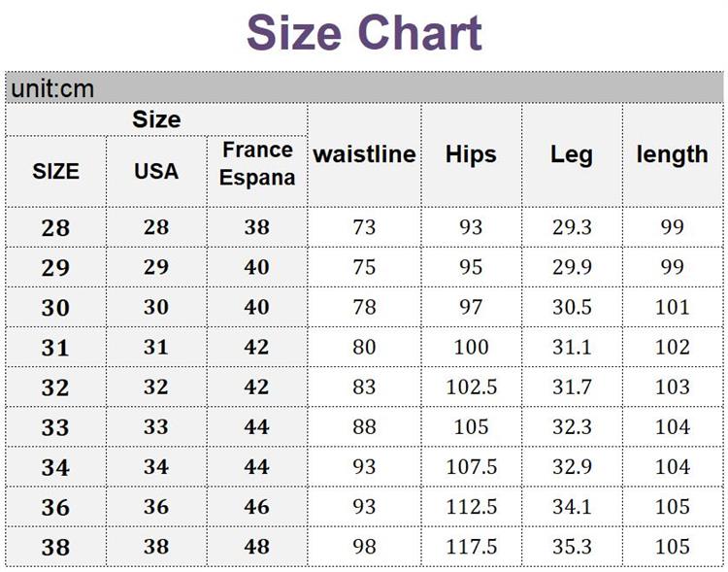Click France Espana value 48
Viewport: 728px width, 572px height.
pos(257,547)
